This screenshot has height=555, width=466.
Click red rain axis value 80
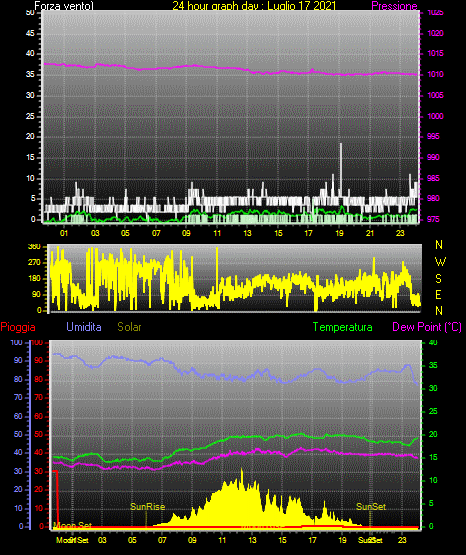39,379
